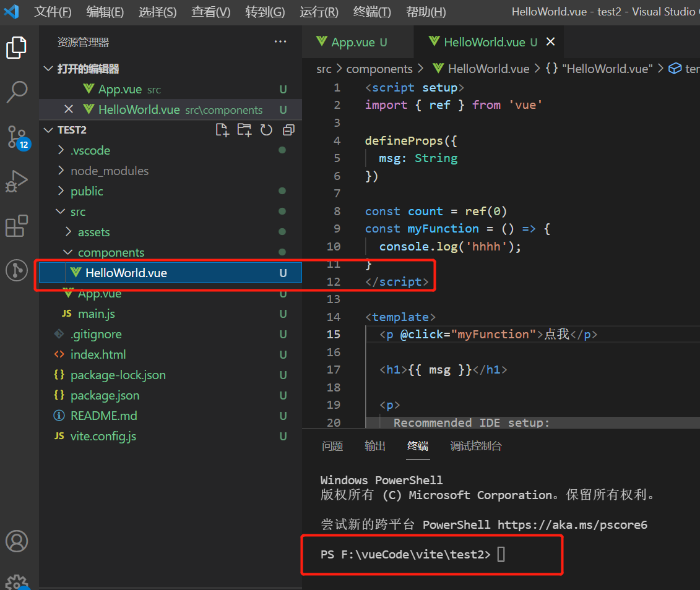Click console.log('hhhh') on line 10
The height and width of the screenshot is (590, 700).
coord(450,247)
